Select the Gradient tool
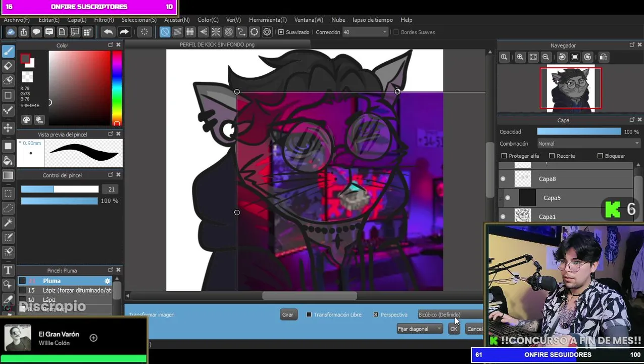The height and width of the screenshot is (364, 644). pos(8,175)
